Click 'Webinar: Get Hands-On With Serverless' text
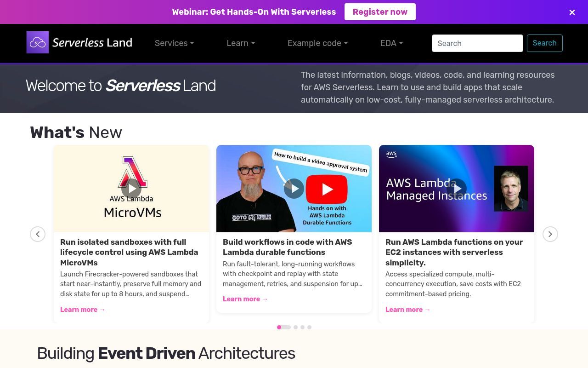The width and height of the screenshot is (588, 368). [254, 12]
